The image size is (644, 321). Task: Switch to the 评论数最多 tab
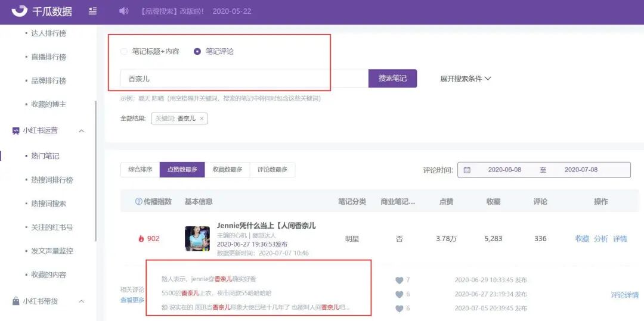click(273, 169)
